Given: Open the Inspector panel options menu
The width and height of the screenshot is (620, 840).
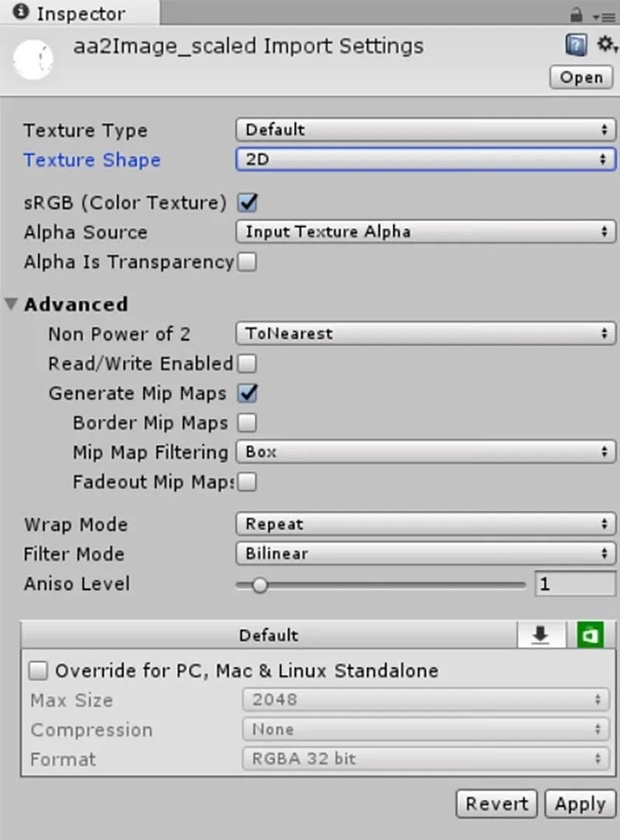Looking at the screenshot, I should click(x=604, y=17).
